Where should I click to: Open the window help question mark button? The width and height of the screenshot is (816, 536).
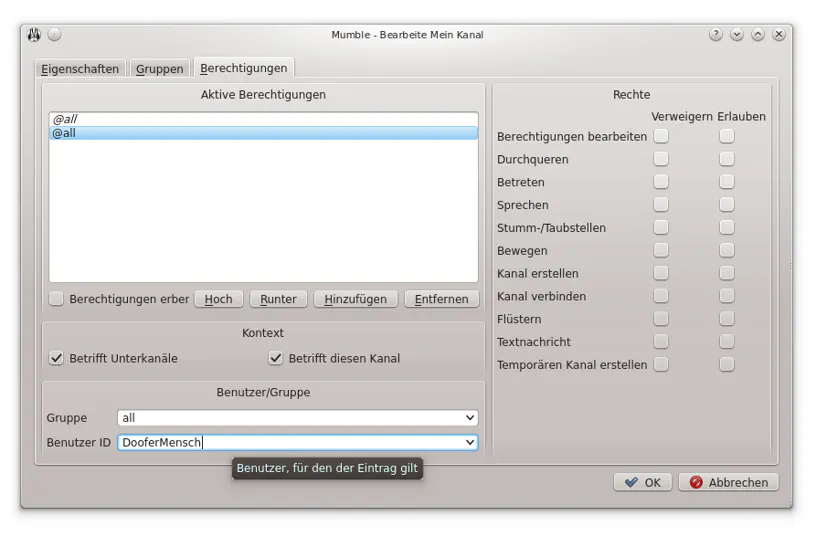coord(716,35)
